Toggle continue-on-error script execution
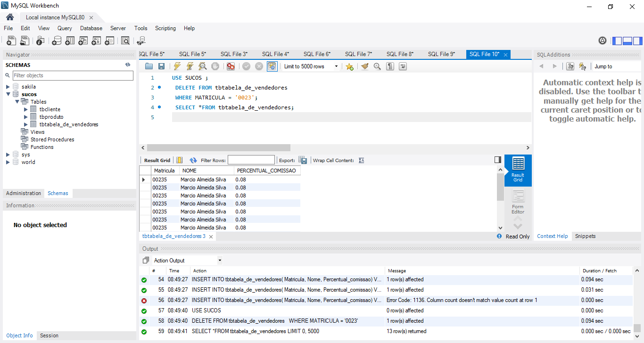644x343 pixels. tap(231, 66)
